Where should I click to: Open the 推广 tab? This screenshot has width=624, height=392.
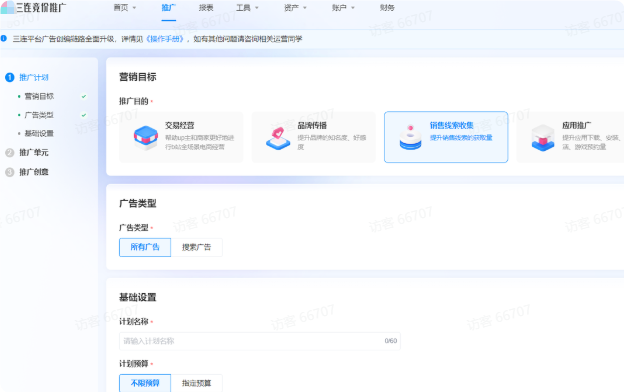[x=169, y=8]
